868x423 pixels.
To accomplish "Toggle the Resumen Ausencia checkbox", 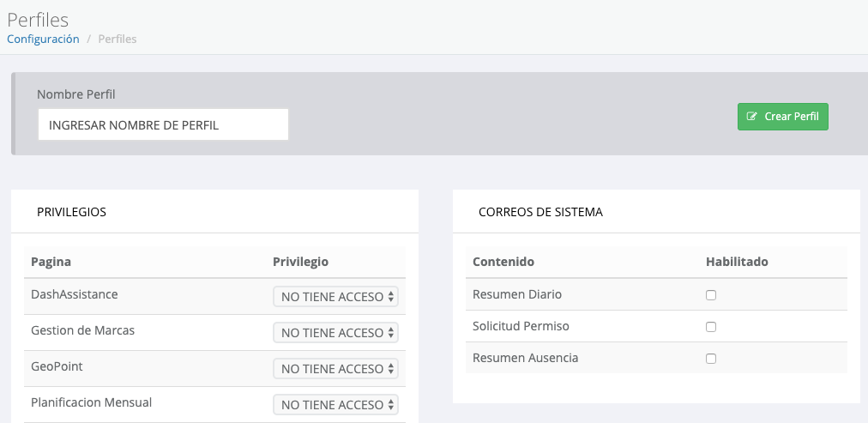I will (x=711, y=359).
